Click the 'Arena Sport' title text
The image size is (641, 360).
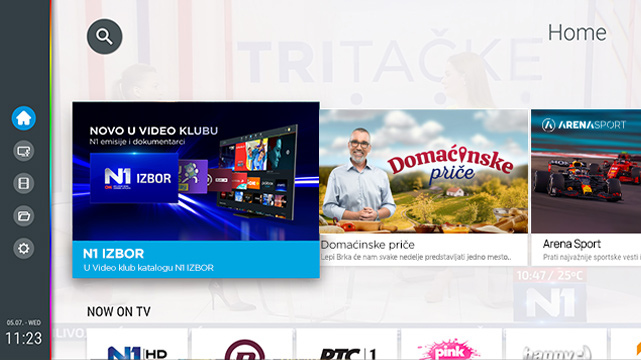click(572, 244)
